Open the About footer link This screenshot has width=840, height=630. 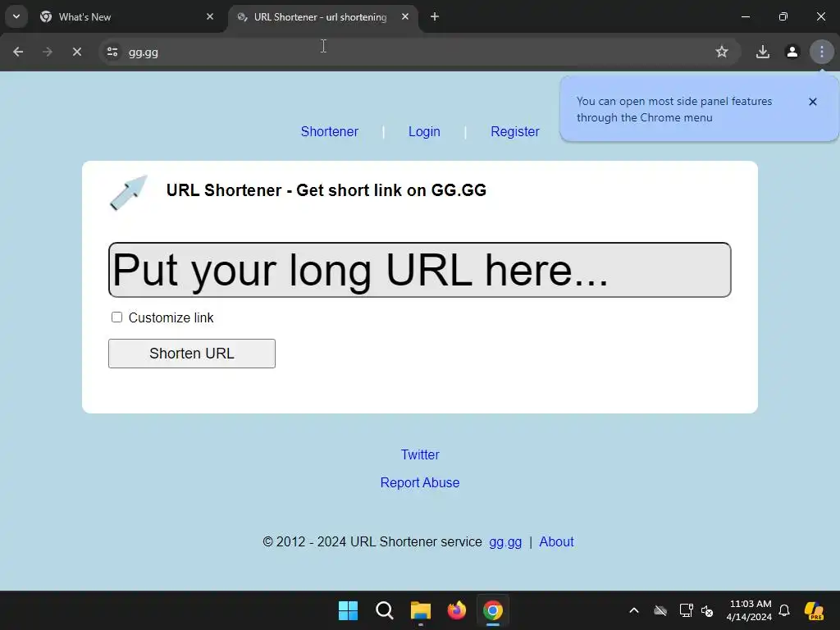tap(557, 542)
